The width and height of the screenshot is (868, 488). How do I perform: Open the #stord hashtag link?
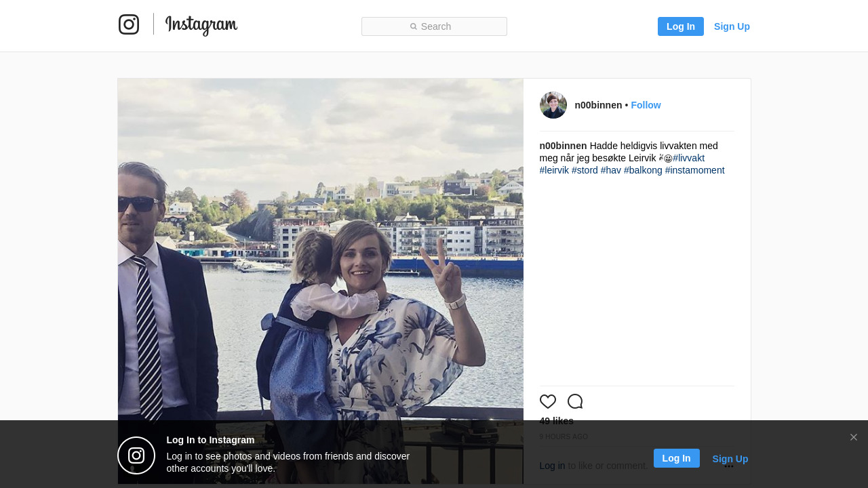[x=585, y=170]
